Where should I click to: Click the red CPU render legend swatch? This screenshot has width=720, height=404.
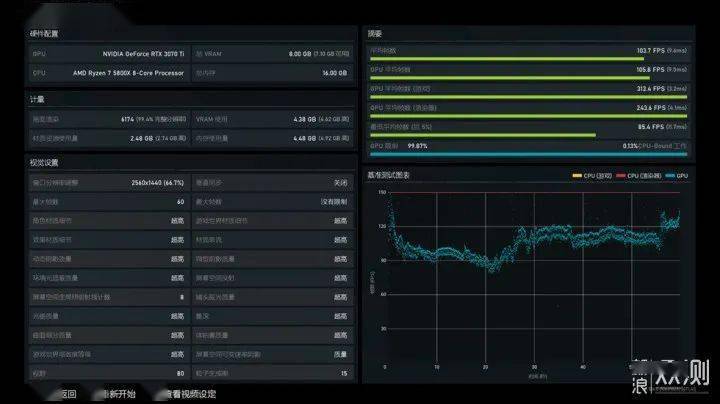[621, 176]
